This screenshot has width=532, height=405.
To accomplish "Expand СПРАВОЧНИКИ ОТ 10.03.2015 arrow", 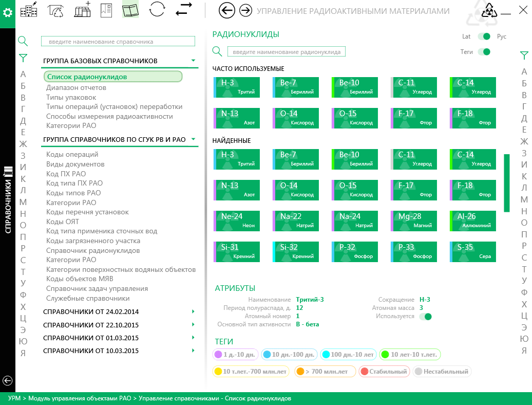I will [193, 351].
